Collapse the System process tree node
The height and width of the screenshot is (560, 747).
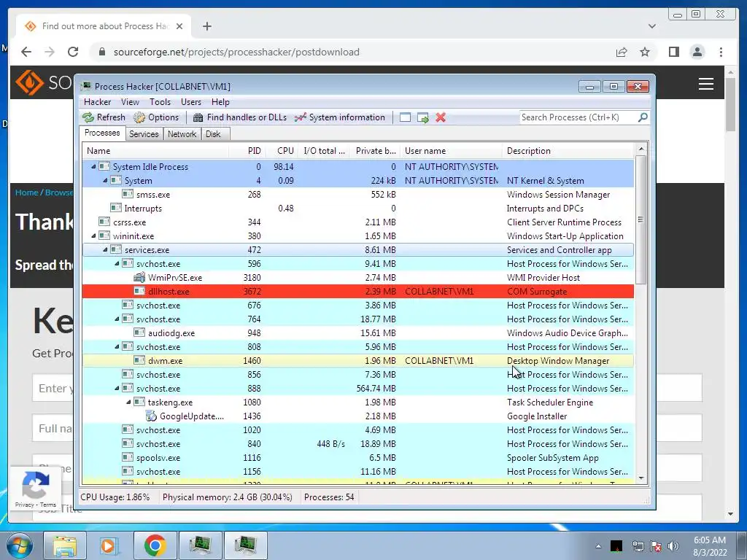click(105, 181)
